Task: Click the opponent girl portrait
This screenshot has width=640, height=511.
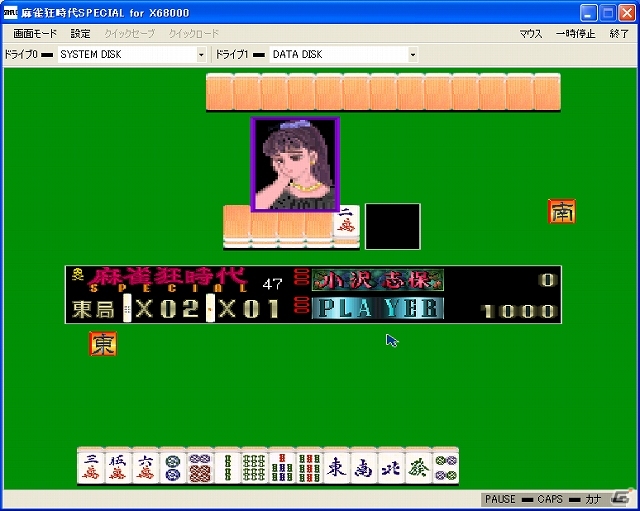Action: pos(295,164)
